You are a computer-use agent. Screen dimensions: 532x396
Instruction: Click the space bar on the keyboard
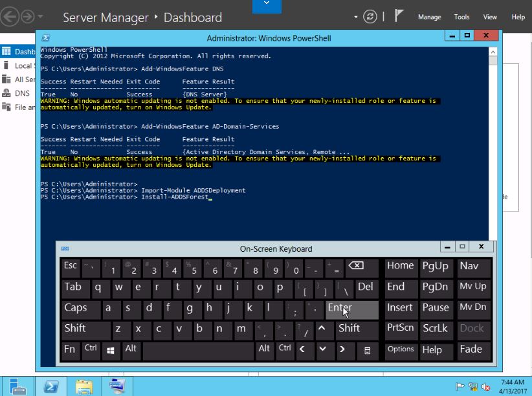pos(198,351)
